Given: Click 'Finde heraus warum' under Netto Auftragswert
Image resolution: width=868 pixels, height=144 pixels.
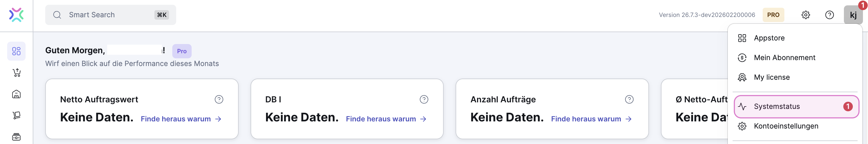Looking at the screenshot, I should pos(181,119).
